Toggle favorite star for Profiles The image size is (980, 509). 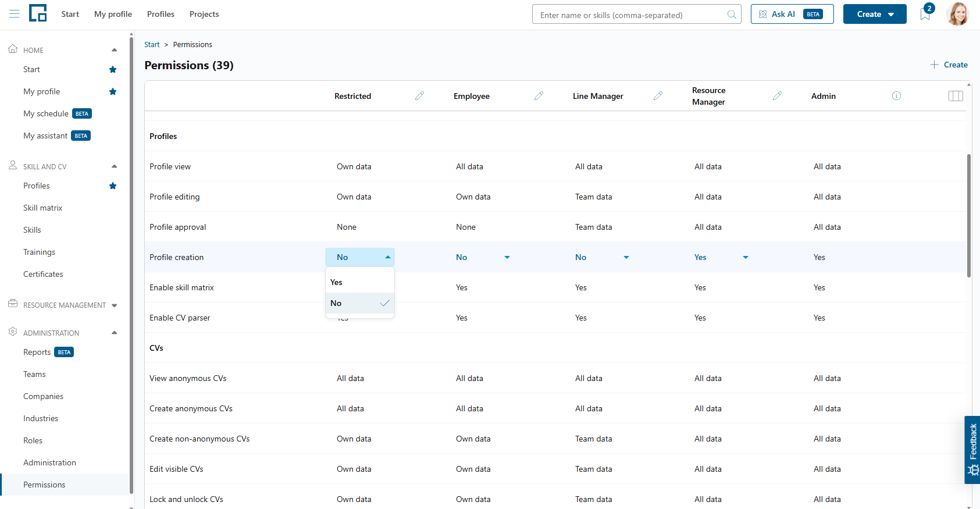[x=113, y=186]
